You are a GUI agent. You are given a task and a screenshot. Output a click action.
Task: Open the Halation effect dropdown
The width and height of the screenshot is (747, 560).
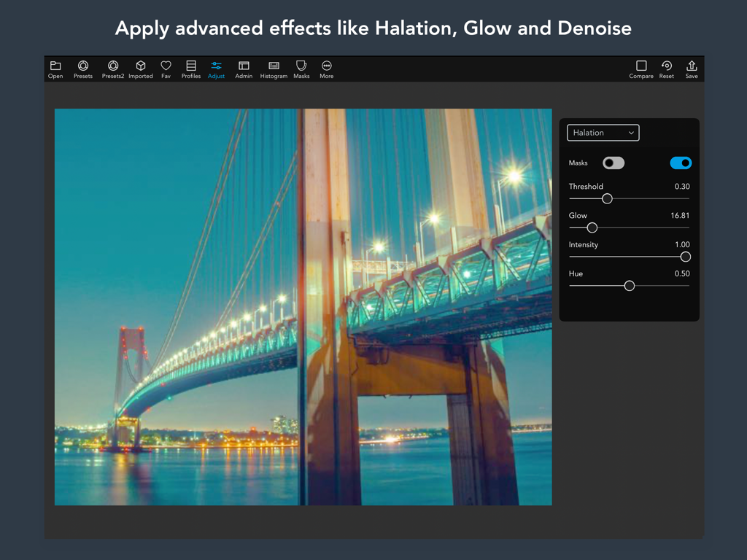(x=603, y=133)
